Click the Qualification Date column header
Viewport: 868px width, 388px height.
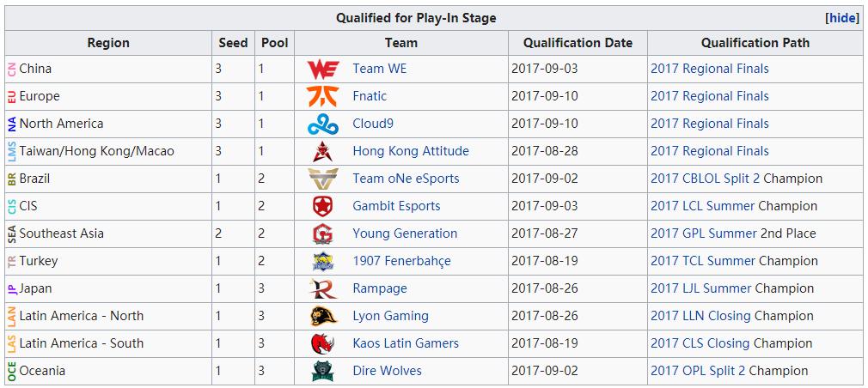(x=578, y=43)
